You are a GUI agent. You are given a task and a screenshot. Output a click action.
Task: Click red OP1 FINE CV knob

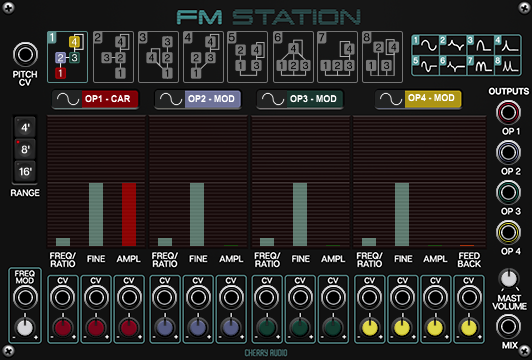click(x=96, y=327)
